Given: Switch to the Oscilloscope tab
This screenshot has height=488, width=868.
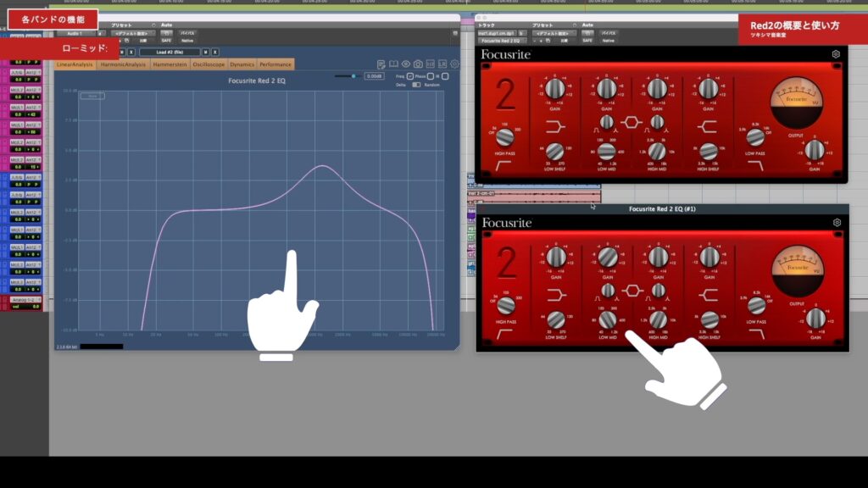Looking at the screenshot, I should click(x=209, y=64).
